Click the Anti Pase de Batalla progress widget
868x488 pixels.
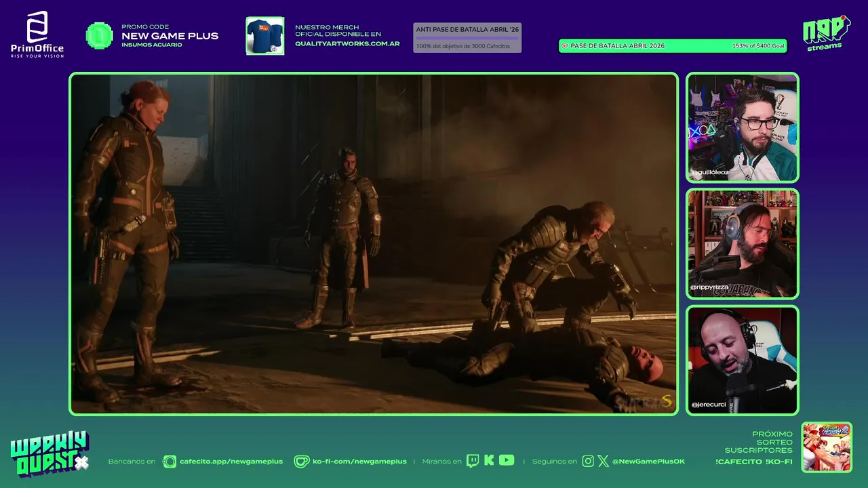[x=467, y=38]
